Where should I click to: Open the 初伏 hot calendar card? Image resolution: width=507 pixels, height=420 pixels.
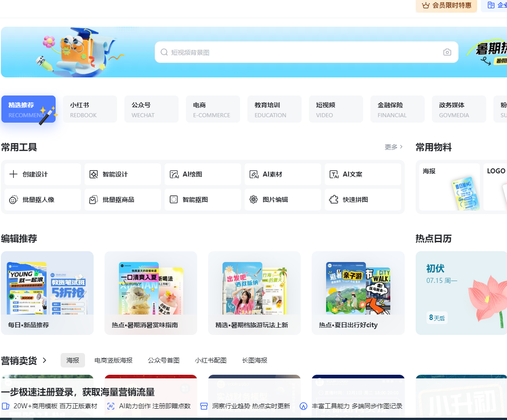point(461,293)
